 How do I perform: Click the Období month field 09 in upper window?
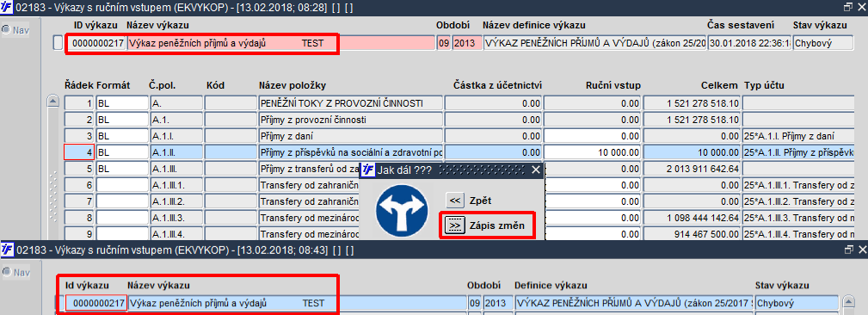(443, 43)
